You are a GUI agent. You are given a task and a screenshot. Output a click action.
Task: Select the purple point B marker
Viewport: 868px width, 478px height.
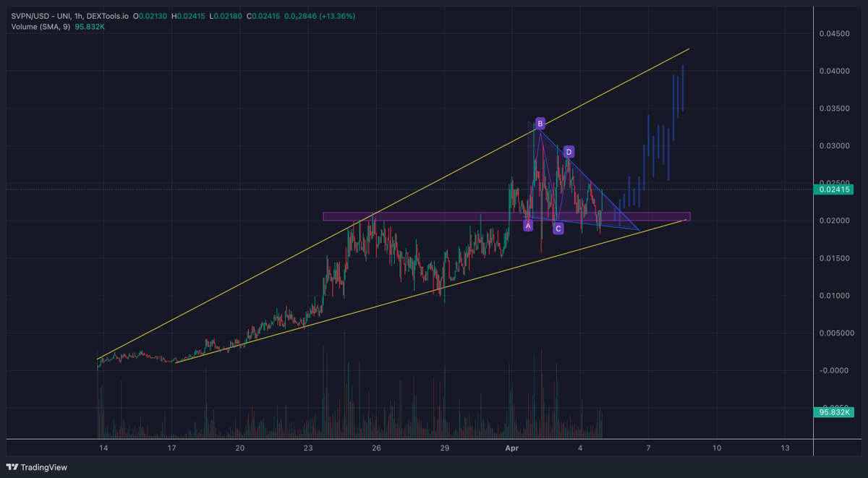(x=540, y=124)
